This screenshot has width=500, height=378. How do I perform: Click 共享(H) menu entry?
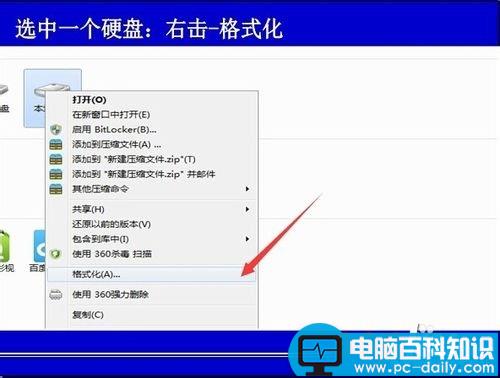click(x=152, y=209)
